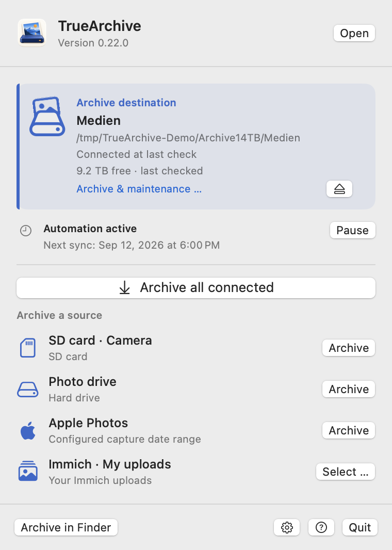Archive the Apple Photos source
The height and width of the screenshot is (550, 392).
[x=349, y=430]
